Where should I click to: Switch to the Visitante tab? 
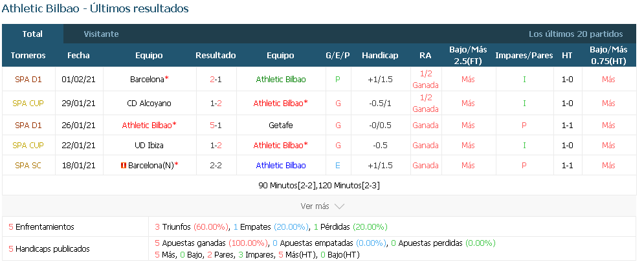coord(101,34)
